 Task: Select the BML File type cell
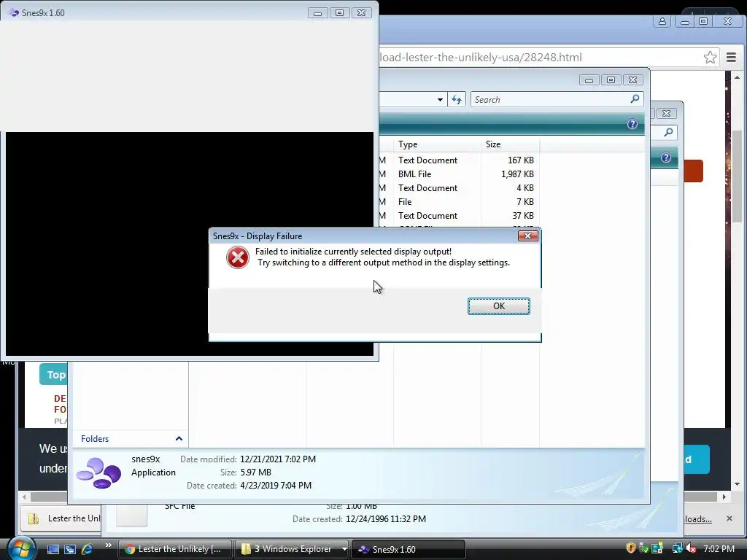[x=414, y=174]
